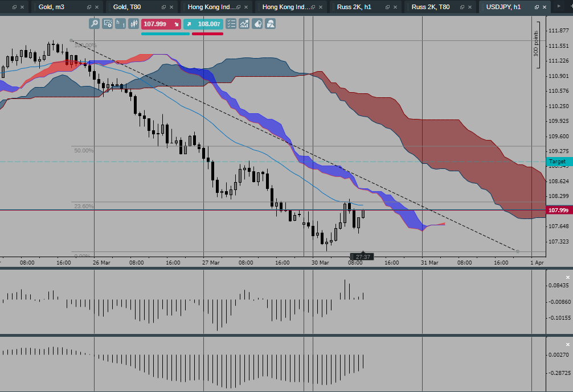This screenshot has width=573, height=392.
Task: Open technical indicators trend chart icon
Action: (x=244, y=24)
